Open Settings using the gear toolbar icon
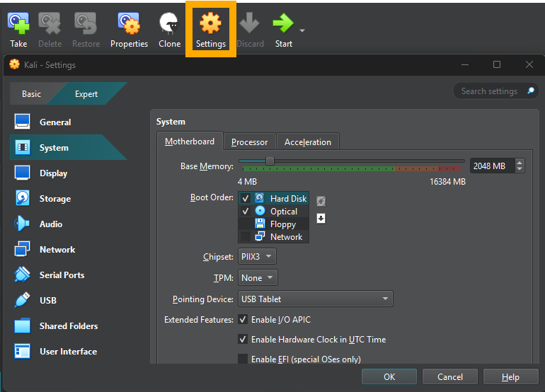545x392 pixels. [x=211, y=23]
